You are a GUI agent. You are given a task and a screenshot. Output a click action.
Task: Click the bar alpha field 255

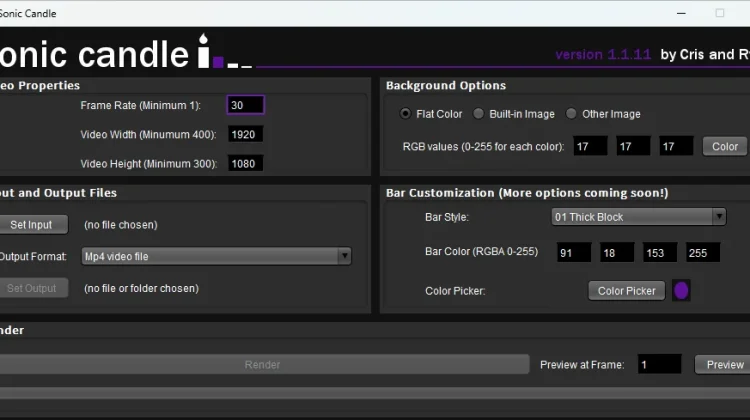click(x=703, y=253)
